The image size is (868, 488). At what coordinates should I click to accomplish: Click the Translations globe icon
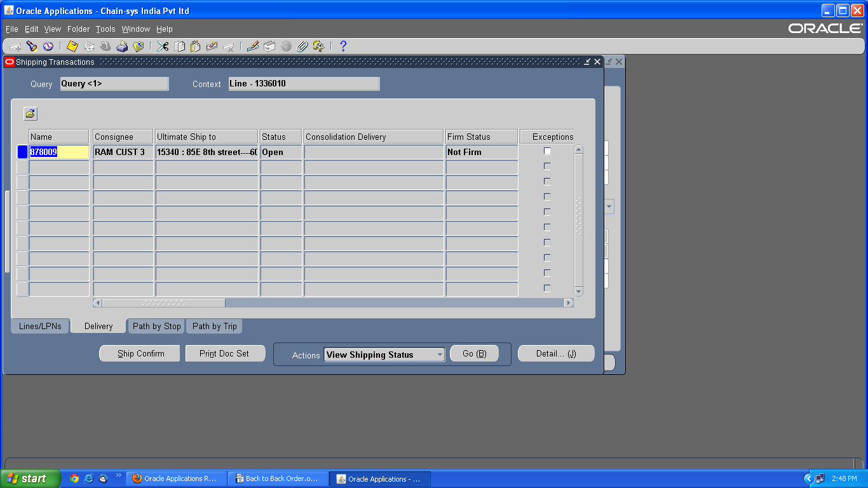[286, 46]
